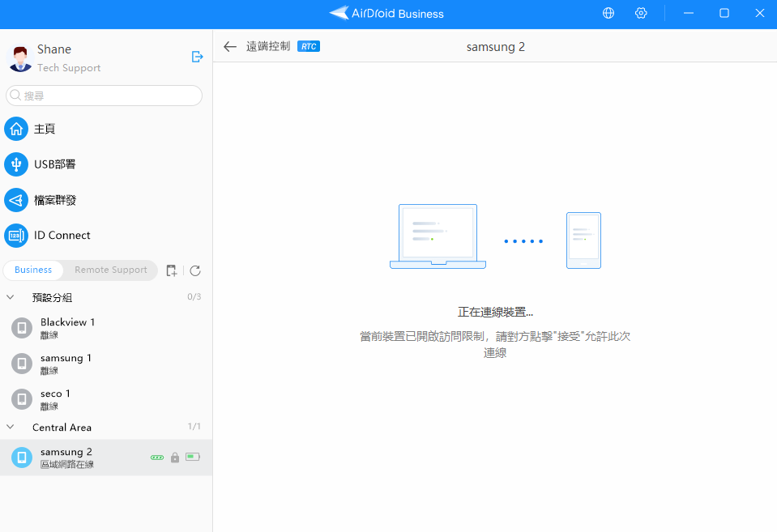Click the USB部署 label
This screenshot has width=777, height=532.
coord(55,164)
